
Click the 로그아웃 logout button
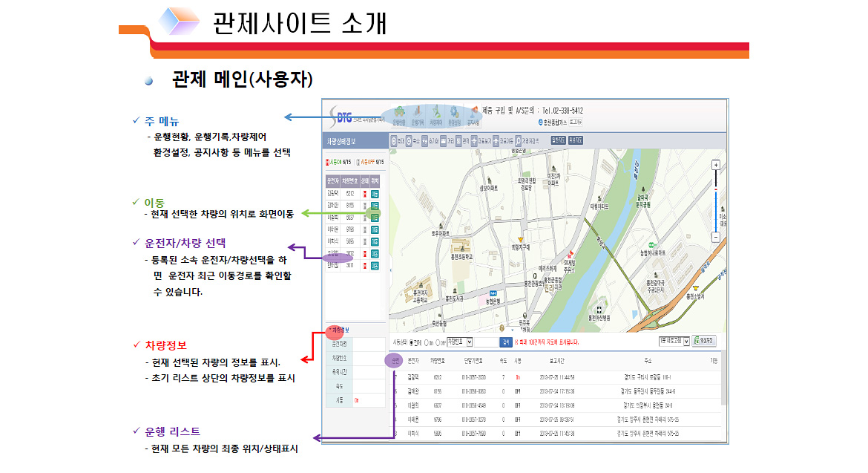(574, 121)
